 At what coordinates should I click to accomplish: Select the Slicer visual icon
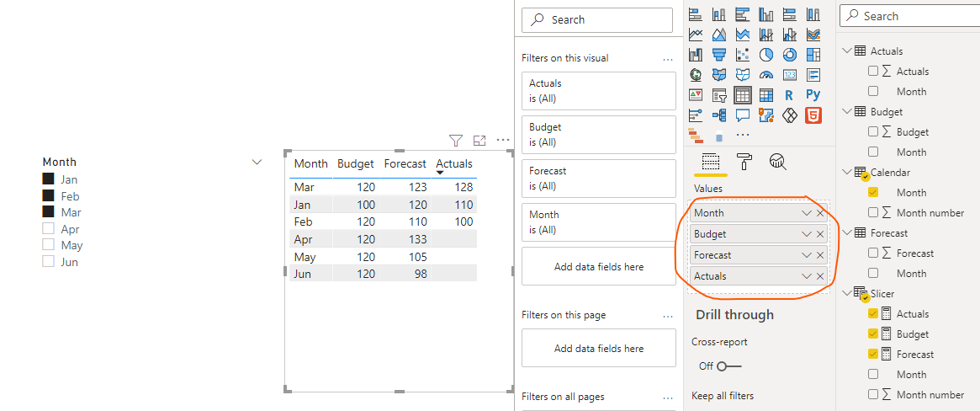coord(718,95)
